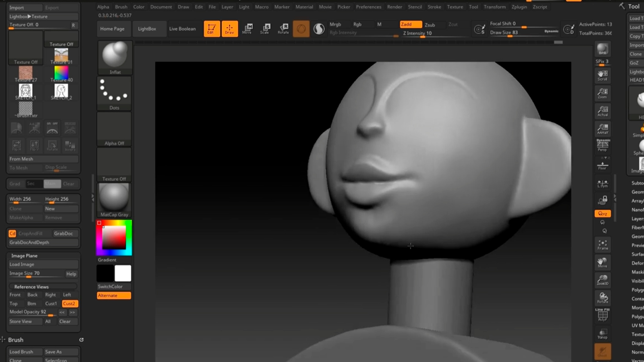Click the Alternate button

(114, 296)
